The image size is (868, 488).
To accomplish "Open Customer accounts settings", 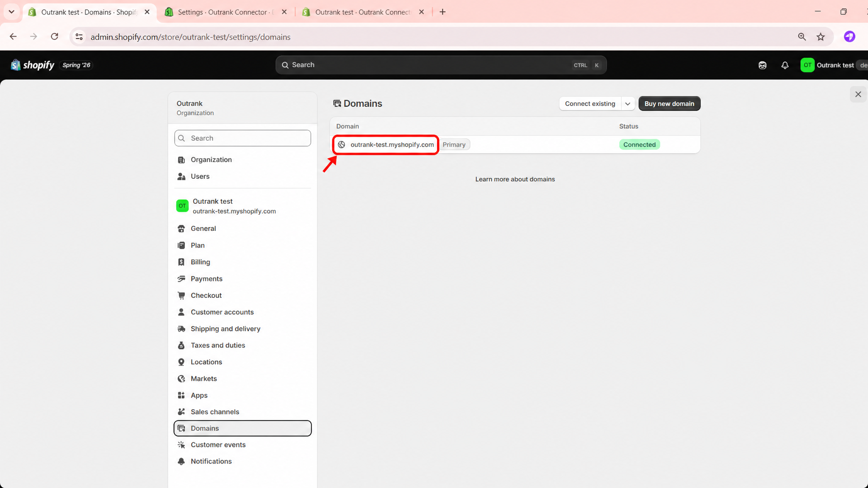I will (242, 312).
